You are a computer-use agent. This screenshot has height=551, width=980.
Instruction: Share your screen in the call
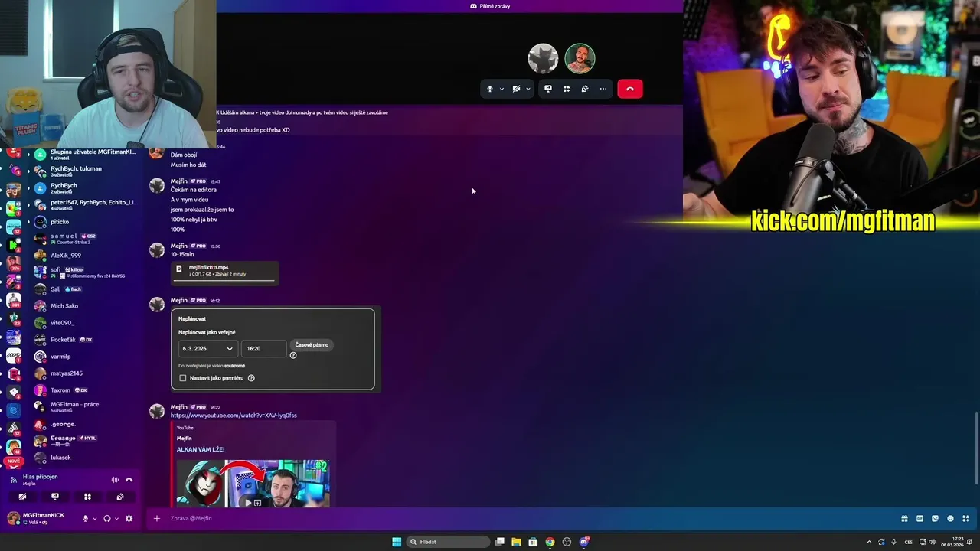(x=548, y=89)
